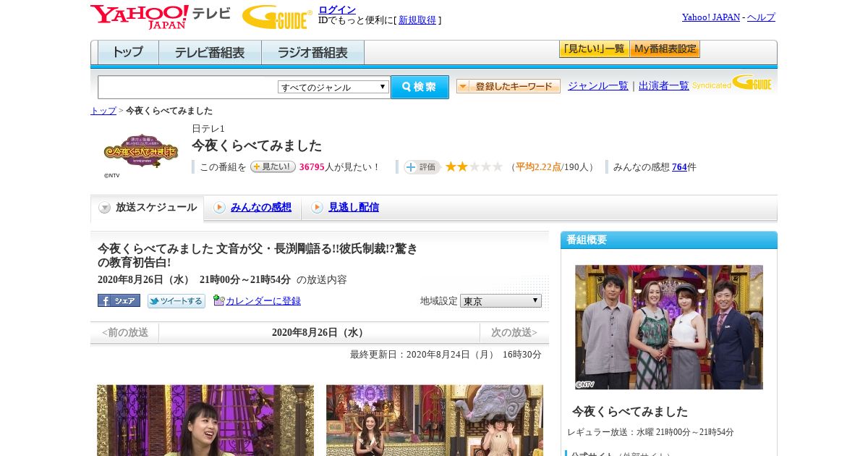Click the calendar icon beside カレンダーに登録

[x=219, y=300]
